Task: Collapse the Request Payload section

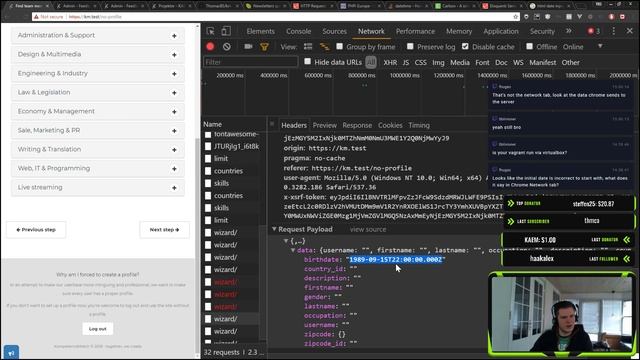Action: [x=274, y=229]
